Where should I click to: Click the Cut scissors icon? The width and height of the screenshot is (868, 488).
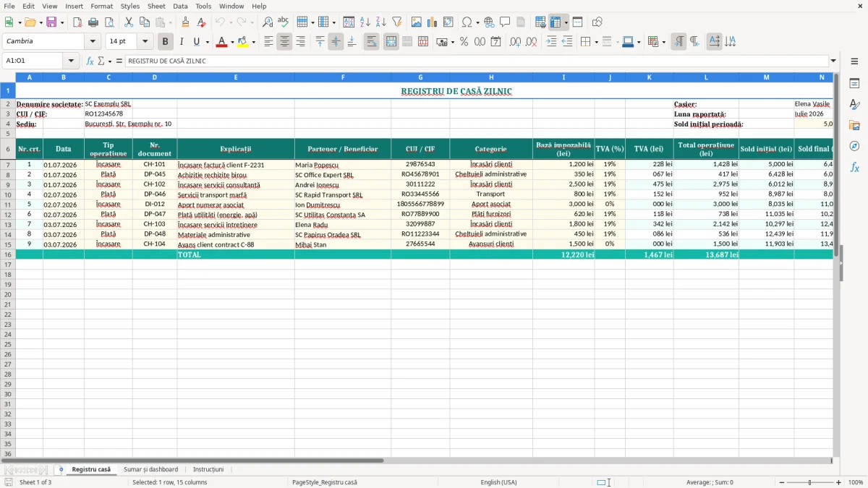click(129, 22)
